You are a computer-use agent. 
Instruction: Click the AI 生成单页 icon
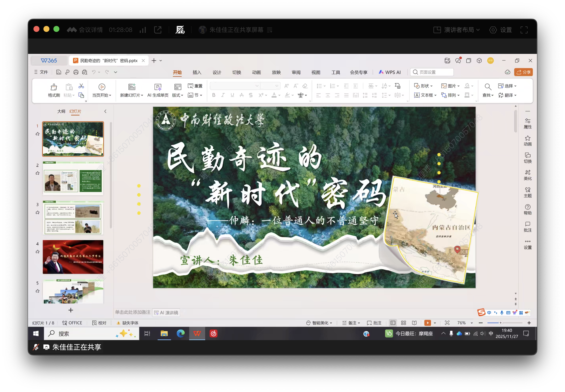click(158, 87)
